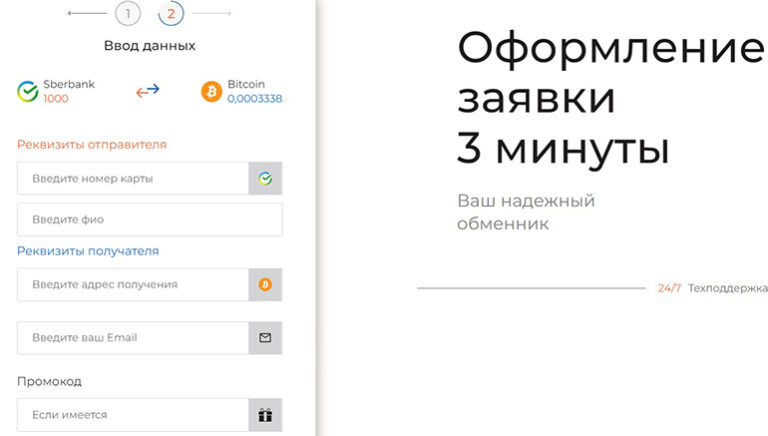
Task: Go back to step 1 circle
Action: (128, 14)
